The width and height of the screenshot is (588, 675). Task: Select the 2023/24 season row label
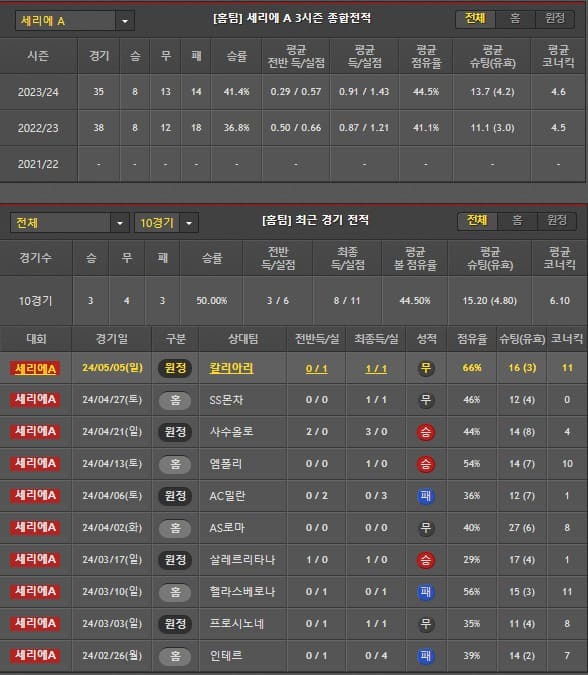38,92
